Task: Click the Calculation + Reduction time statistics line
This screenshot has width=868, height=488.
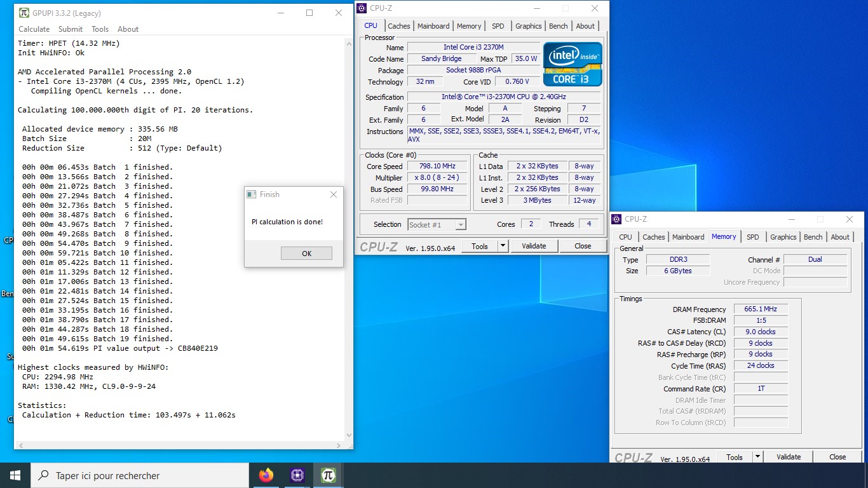Action: [129, 415]
